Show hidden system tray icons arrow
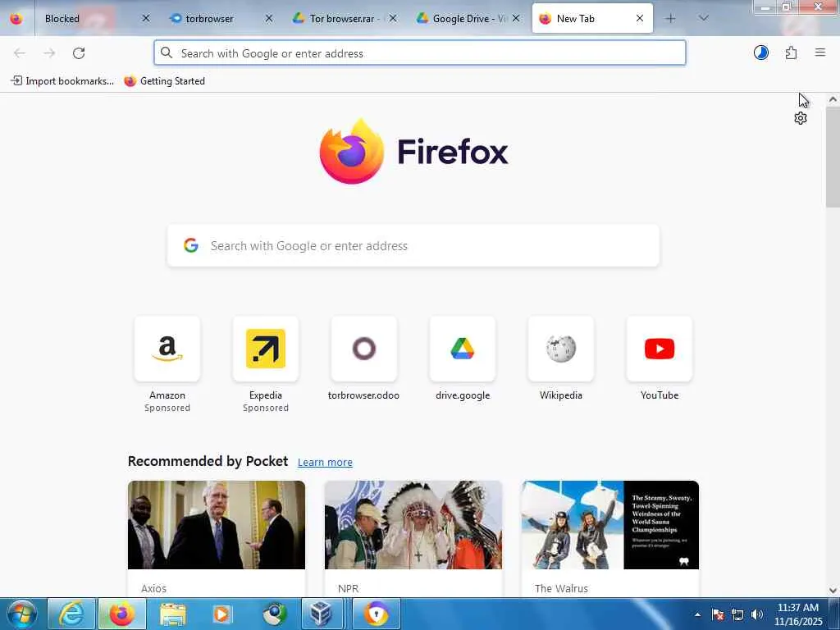 697,614
